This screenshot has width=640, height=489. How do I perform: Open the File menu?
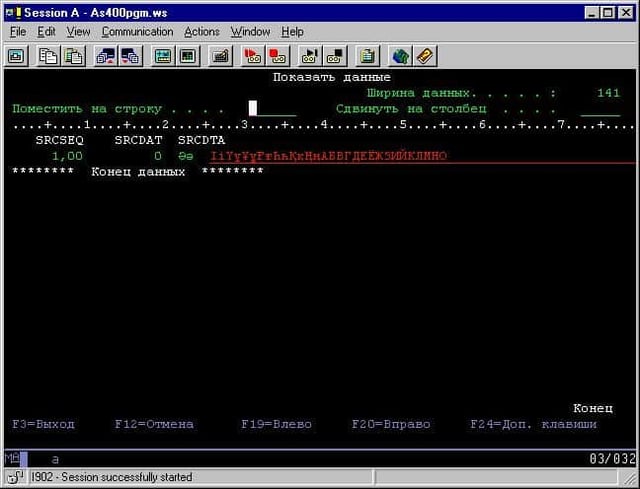18,32
